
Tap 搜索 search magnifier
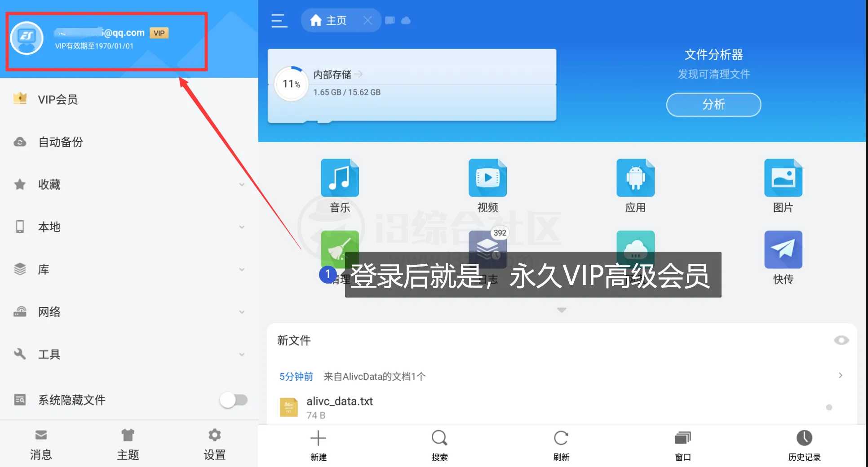[439, 445]
